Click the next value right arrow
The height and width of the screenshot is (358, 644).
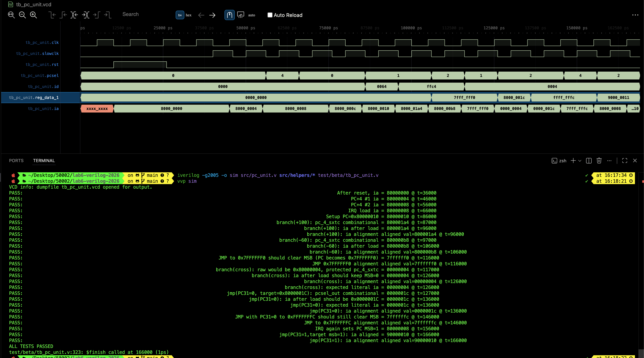pos(212,15)
